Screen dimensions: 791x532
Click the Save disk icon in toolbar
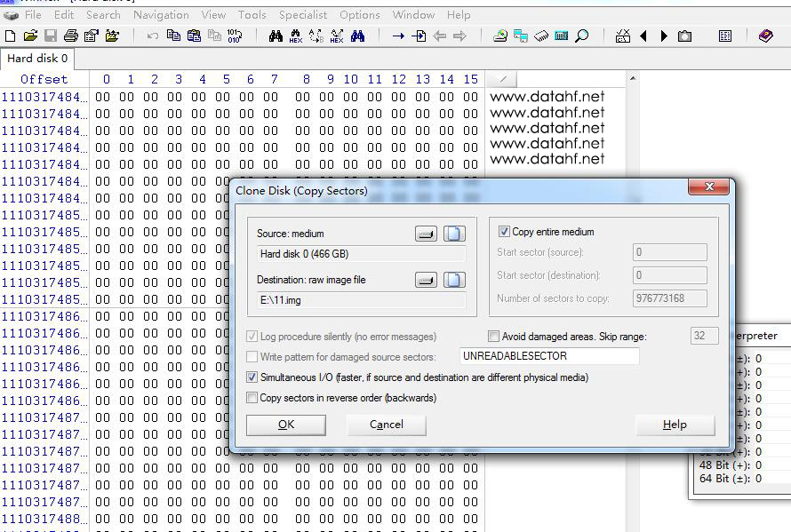coord(51,36)
